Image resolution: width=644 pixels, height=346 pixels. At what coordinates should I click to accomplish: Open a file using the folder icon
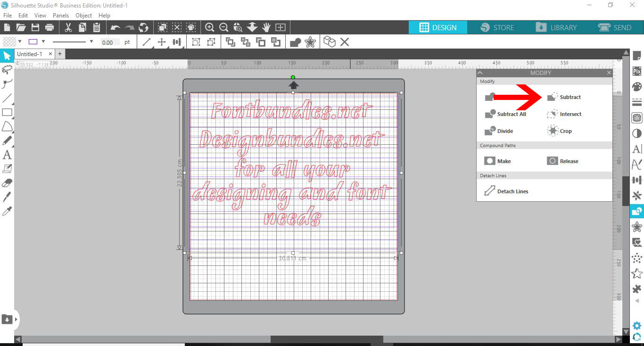click(x=21, y=27)
